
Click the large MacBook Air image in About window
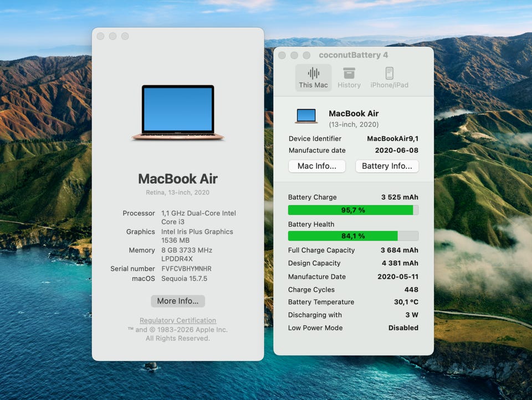point(178,113)
